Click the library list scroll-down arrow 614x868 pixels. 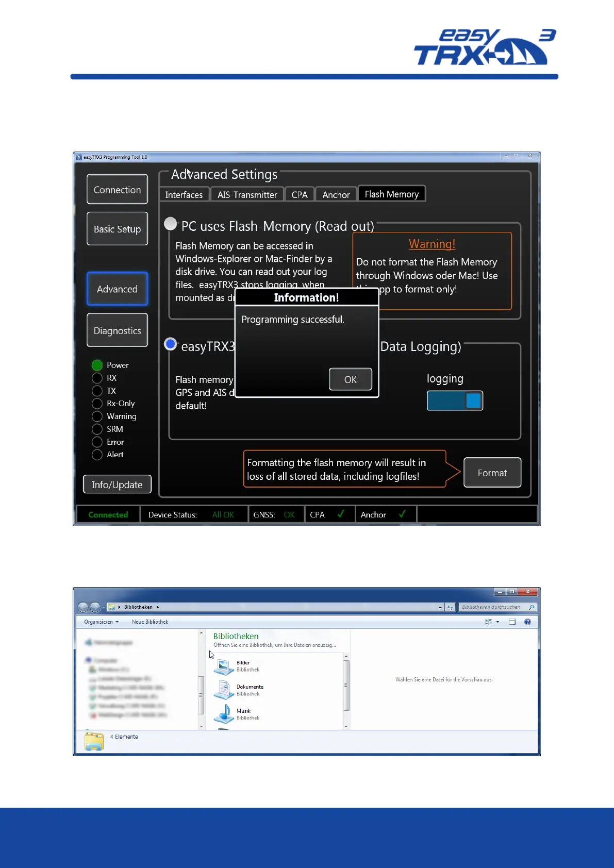click(x=346, y=726)
